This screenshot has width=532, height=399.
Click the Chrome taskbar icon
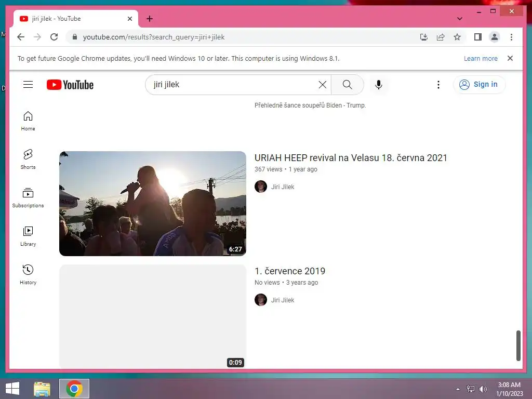pos(74,389)
